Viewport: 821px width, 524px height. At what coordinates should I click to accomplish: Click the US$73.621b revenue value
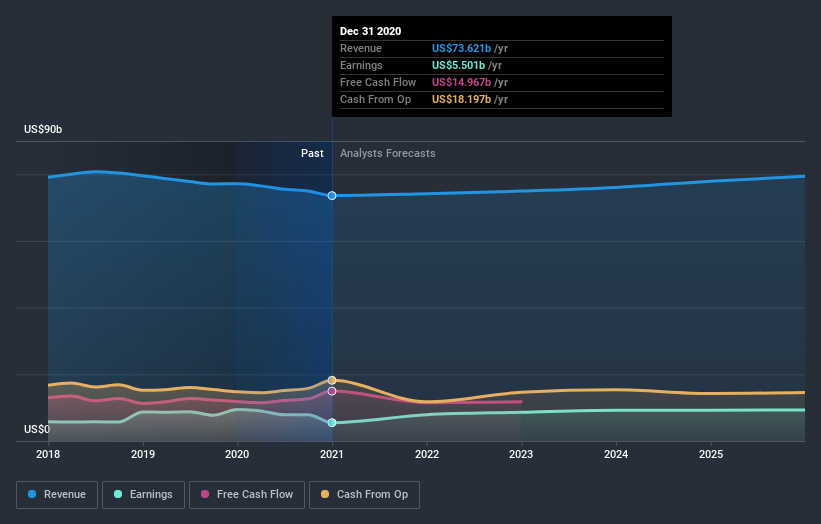click(x=461, y=48)
